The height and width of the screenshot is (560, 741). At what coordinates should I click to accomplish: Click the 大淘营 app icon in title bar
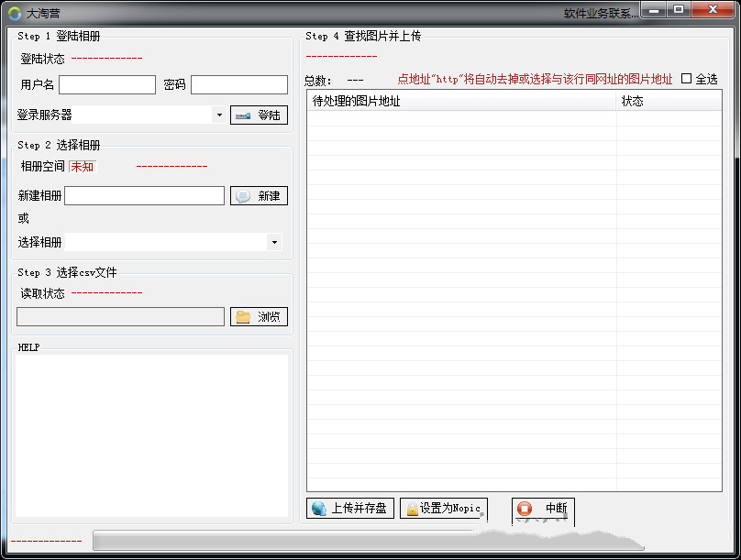click(x=15, y=13)
